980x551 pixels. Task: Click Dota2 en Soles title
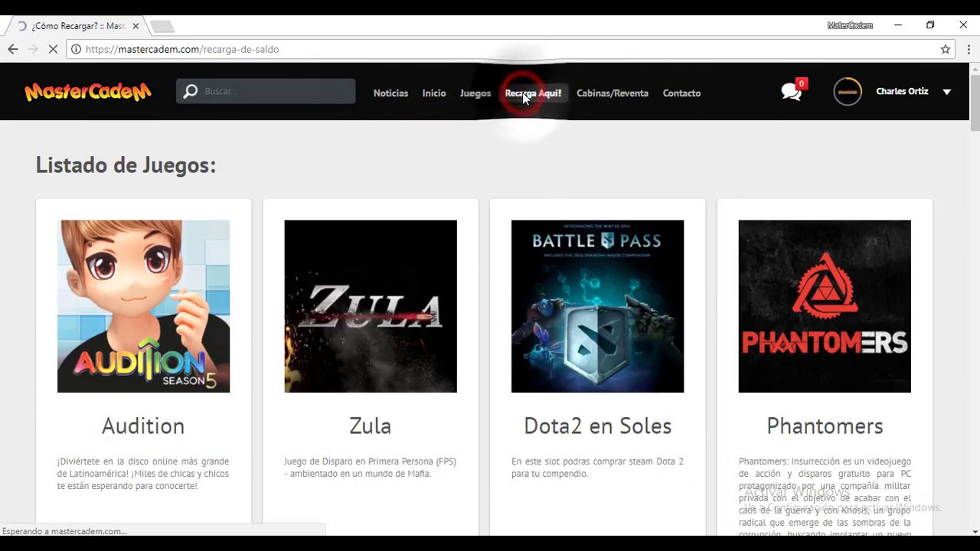click(597, 425)
